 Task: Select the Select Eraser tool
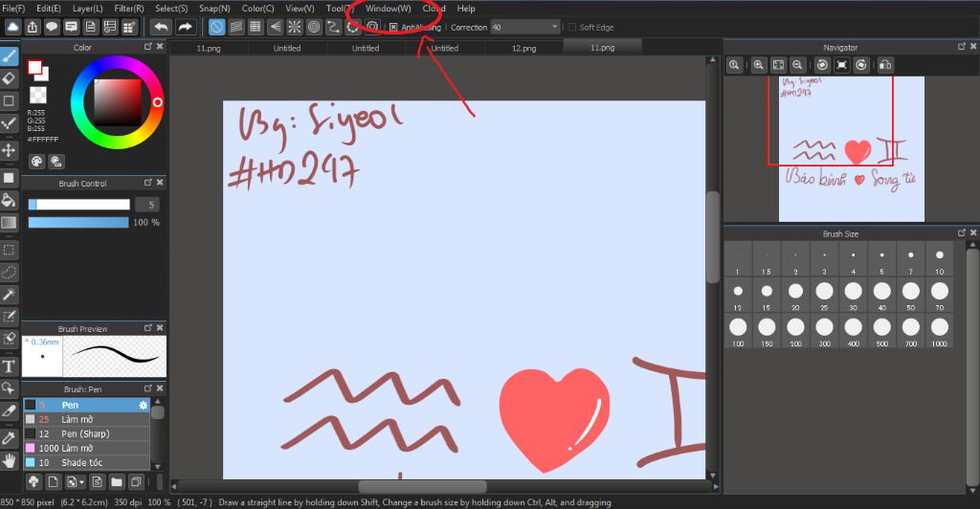coord(9,339)
